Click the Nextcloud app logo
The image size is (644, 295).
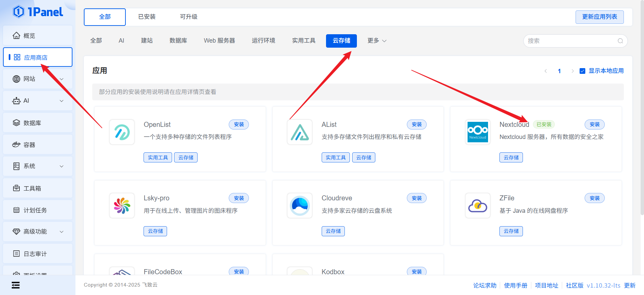pos(478,132)
